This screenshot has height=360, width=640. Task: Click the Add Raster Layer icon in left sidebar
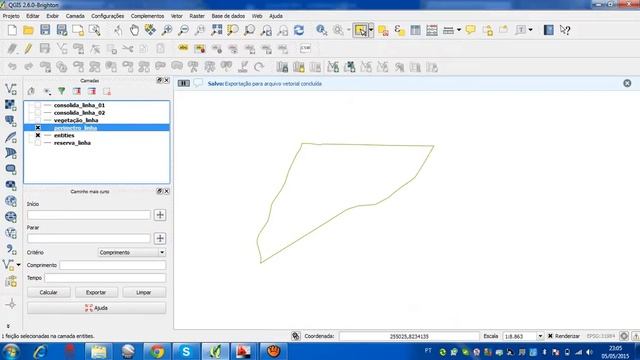(11, 105)
